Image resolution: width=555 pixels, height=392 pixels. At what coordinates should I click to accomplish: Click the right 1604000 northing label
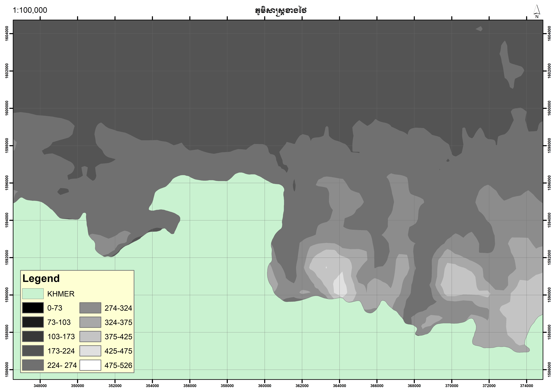pyautogui.click(x=549, y=34)
